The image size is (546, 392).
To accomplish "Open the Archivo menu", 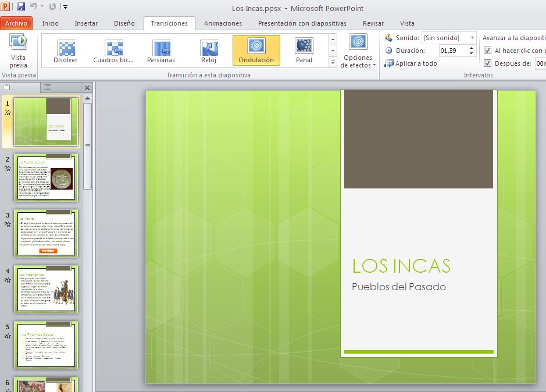I will pos(16,23).
